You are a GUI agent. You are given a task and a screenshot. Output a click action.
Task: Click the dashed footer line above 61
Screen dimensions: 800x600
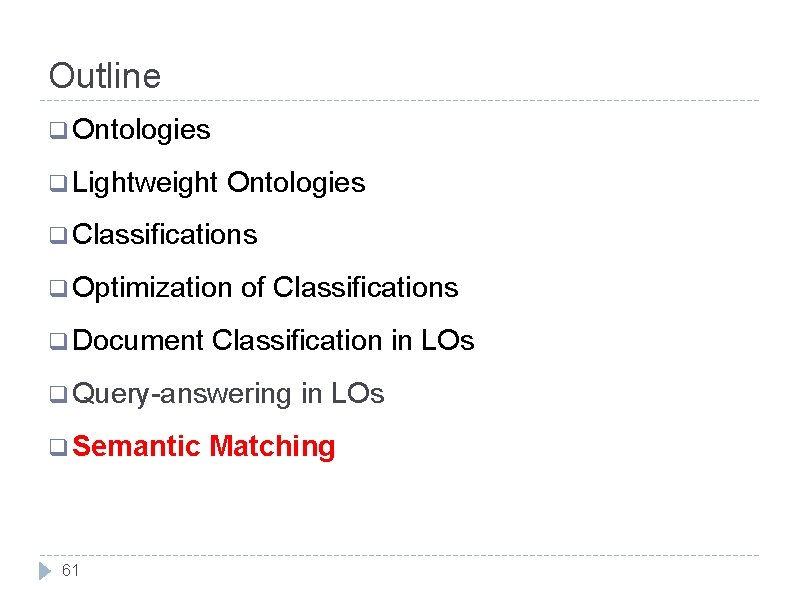coord(400,555)
